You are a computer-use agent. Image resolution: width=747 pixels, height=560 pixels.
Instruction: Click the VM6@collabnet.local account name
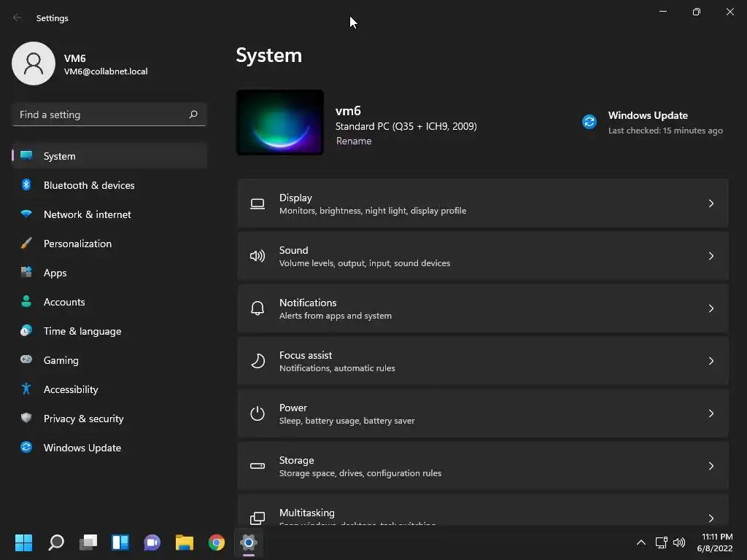pos(106,71)
